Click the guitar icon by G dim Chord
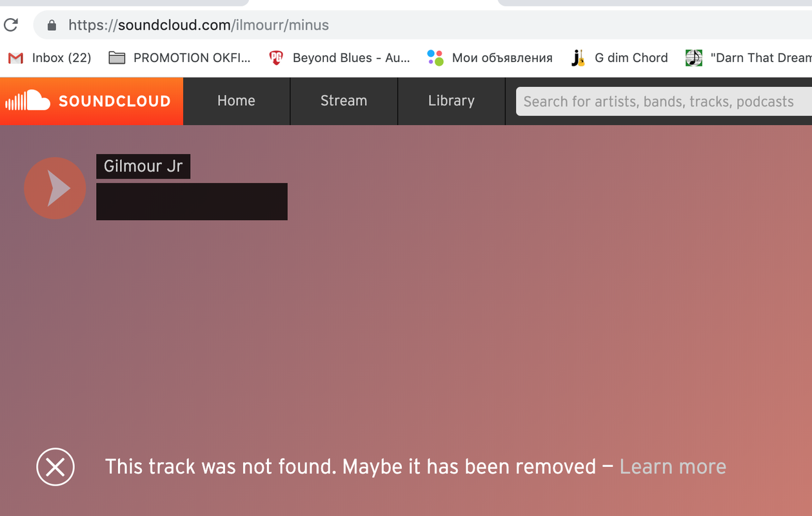The image size is (812, 516). click(x=578, y=58)
